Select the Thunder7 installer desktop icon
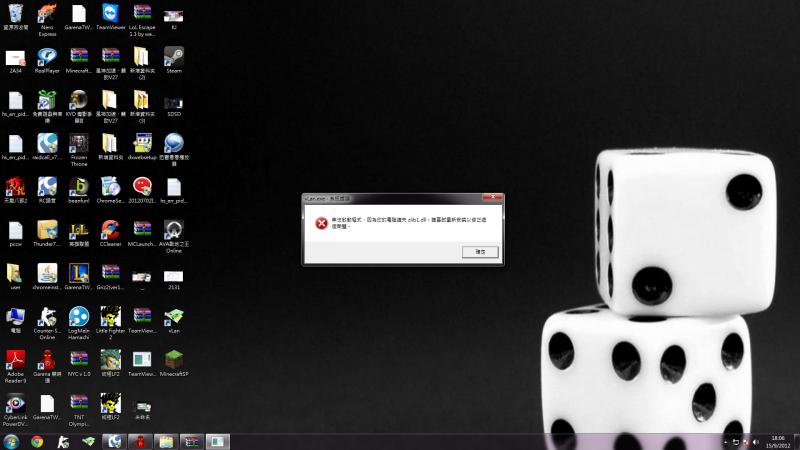This screenshot has width=800, height=450. click(47, 231)
